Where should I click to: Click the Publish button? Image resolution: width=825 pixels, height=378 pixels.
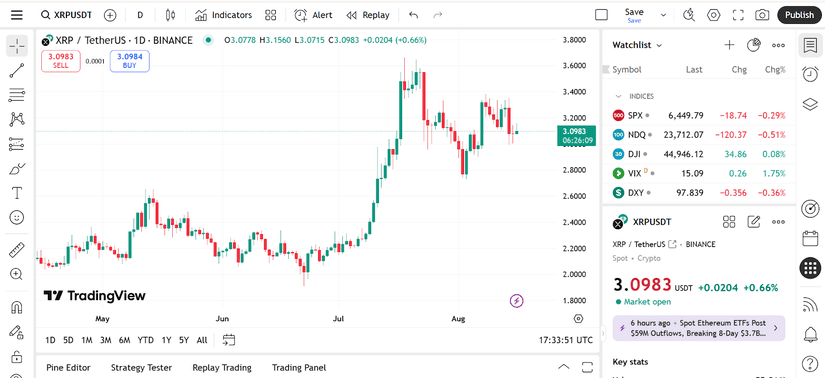pyautogui.click(x=799, y=15)
